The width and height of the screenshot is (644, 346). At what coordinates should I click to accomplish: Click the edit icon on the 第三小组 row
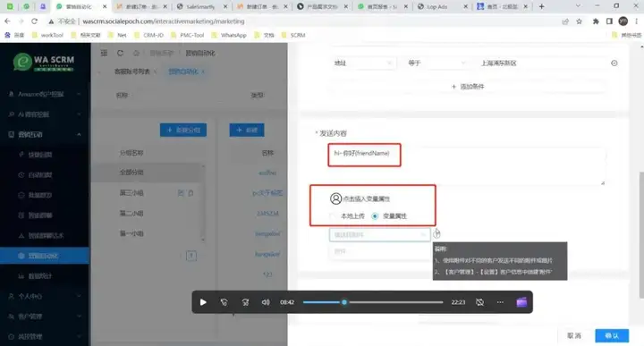pos(181,192)
